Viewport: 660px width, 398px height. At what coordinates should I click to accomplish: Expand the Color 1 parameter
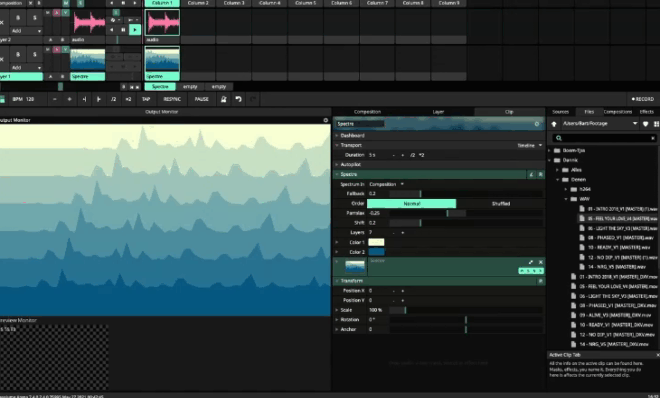[x=337, y=242]
